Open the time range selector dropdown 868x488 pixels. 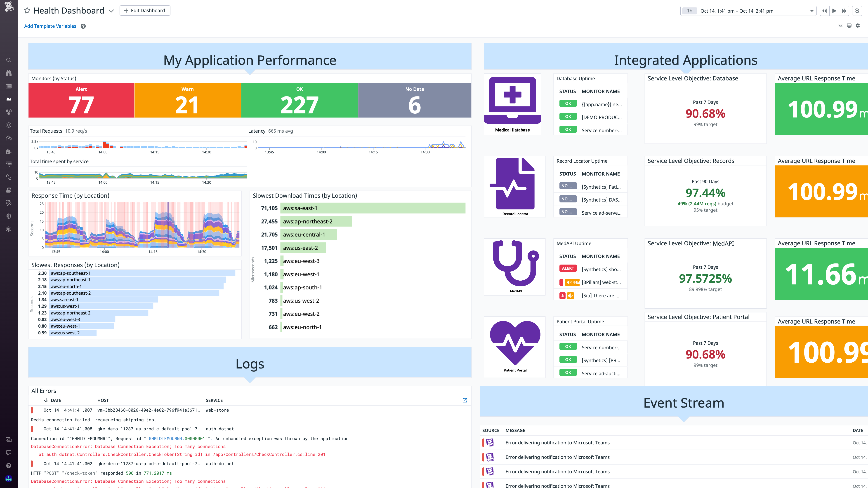[x=812, y=10]
